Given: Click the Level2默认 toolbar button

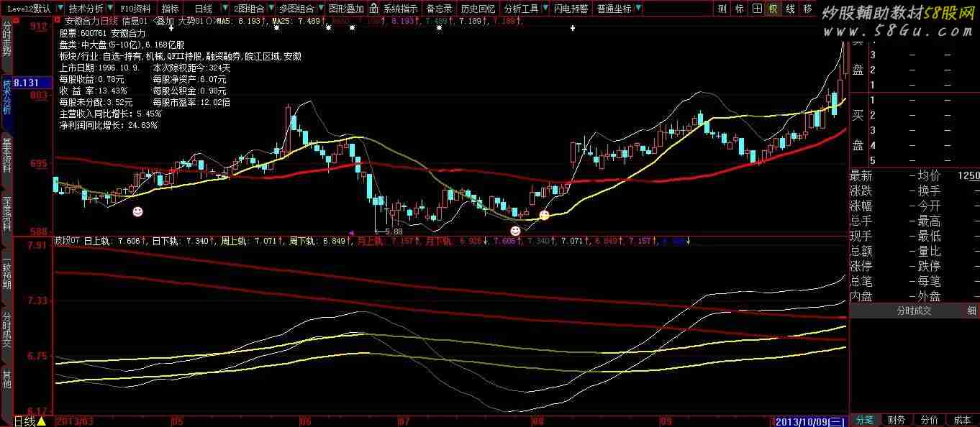Looking at the screenshot, I should click(29, 9).
